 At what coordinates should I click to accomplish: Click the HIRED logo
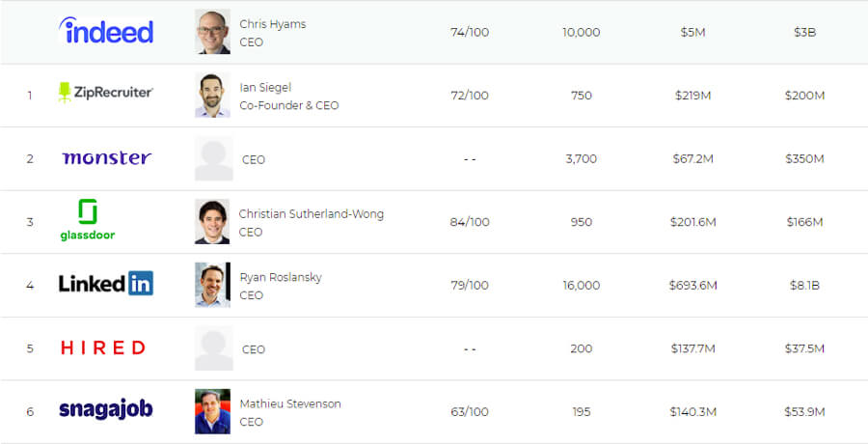103,347
